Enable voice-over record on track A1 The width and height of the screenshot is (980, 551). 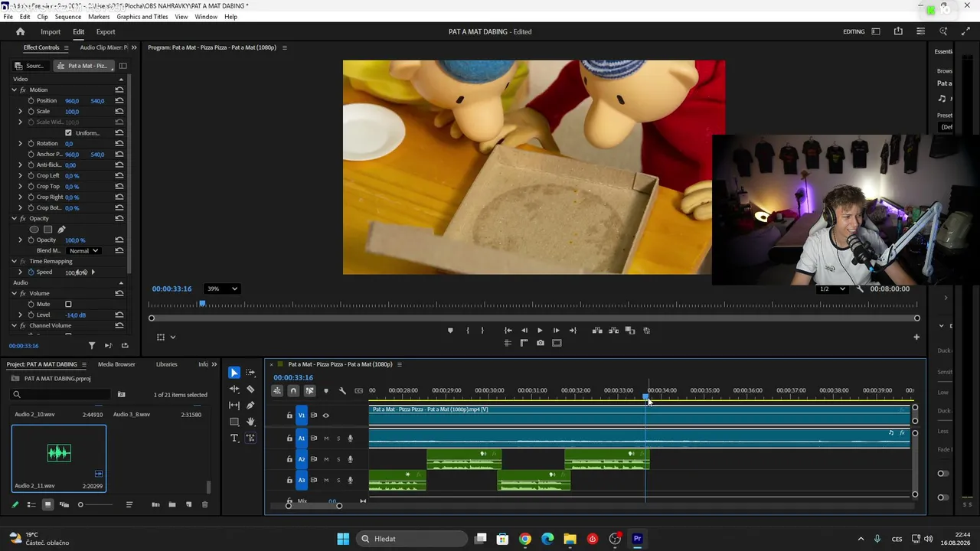click(x=351, y=439)
